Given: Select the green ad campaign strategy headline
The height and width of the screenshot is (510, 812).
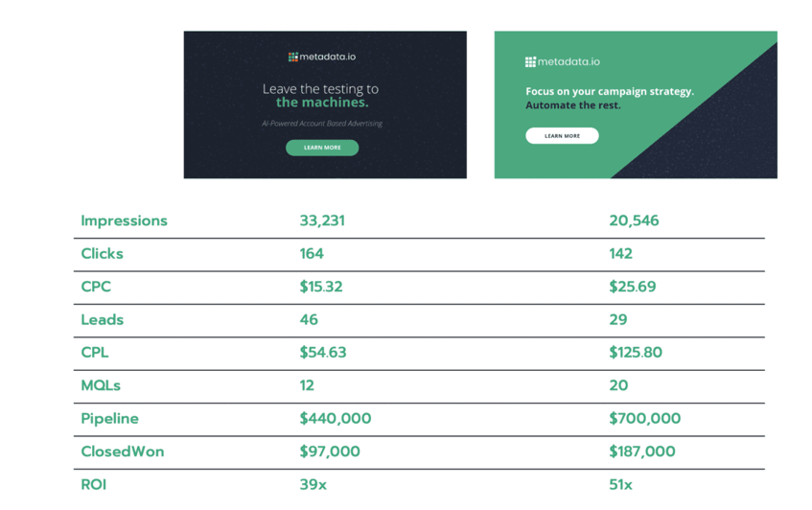Looking at the screenshot, I should click(x=609, y=98).
